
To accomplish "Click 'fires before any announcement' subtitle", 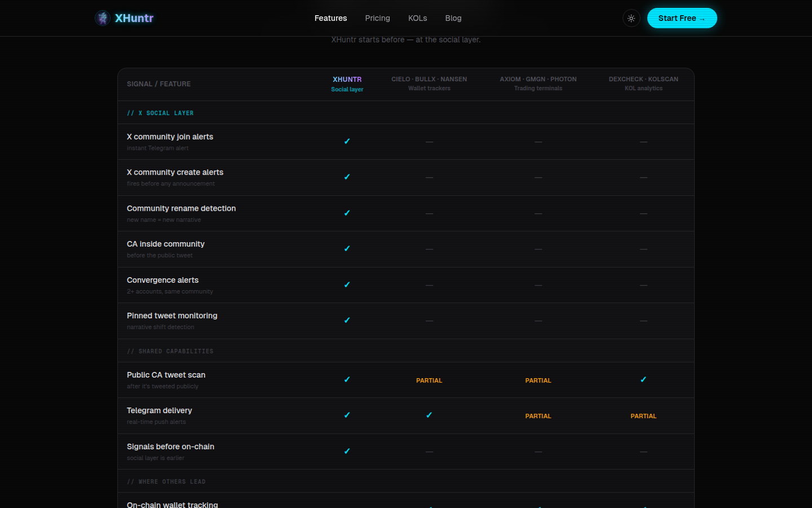I will click(x=170, y=183).
